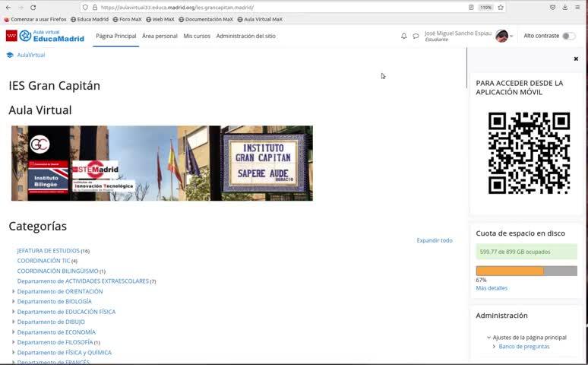Click the AulaVirtual graduation cap icon

10,56
